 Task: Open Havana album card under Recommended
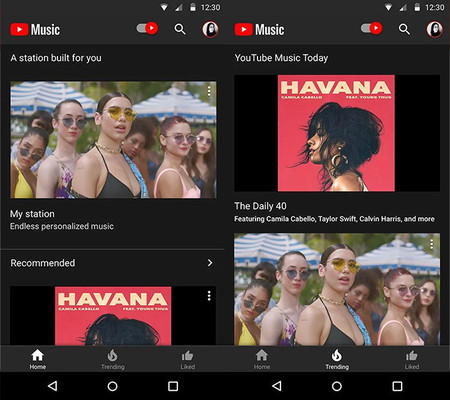(113, 316)
